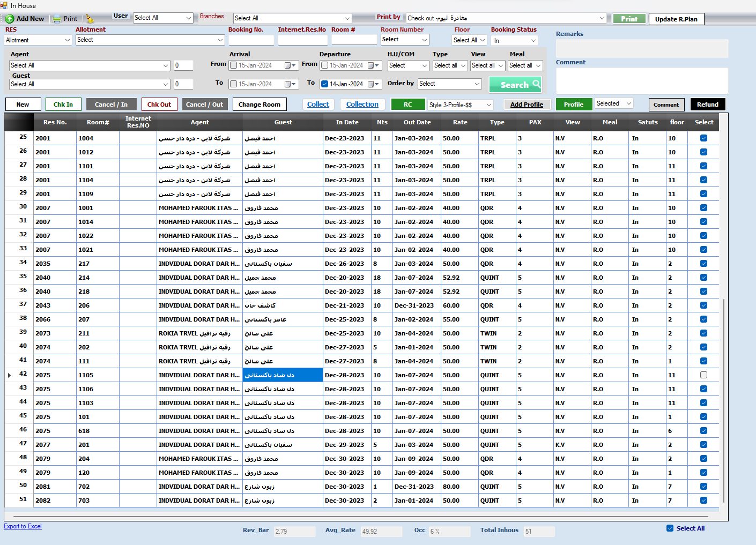Enable the Departure From date checkbox
This screenshot has width=756, height=545.
pos(324,65)
